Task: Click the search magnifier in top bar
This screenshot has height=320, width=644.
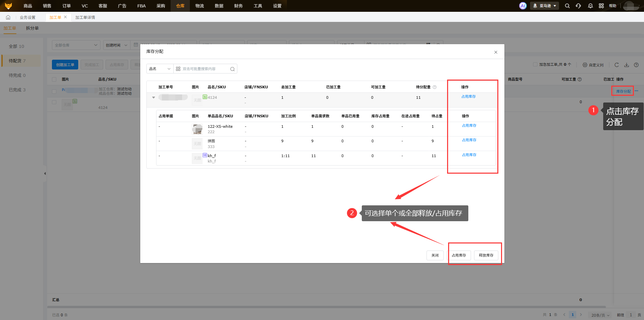Action: pyautogui.click(x=567, y=6)
